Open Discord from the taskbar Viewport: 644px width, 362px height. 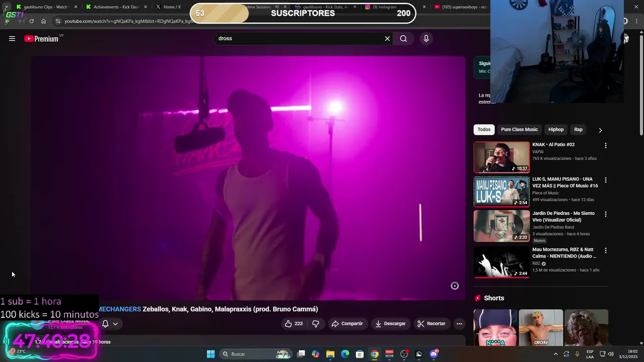tap(434, 354)
